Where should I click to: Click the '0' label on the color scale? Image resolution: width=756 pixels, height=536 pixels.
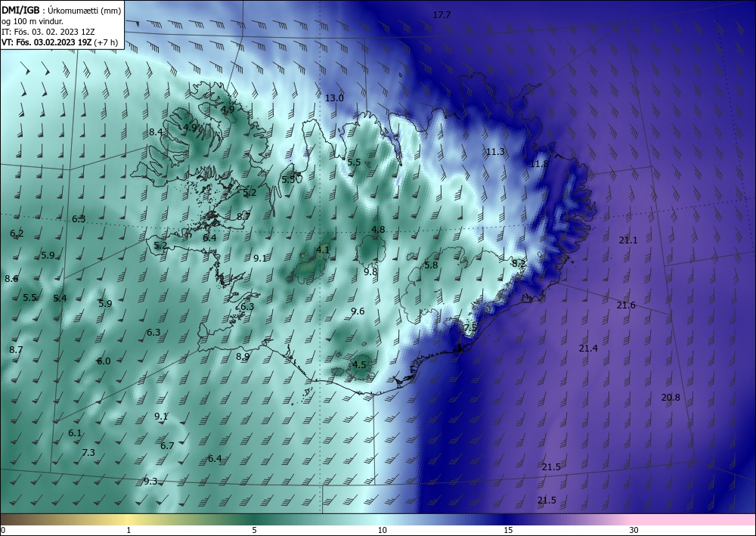coord(3,531)
